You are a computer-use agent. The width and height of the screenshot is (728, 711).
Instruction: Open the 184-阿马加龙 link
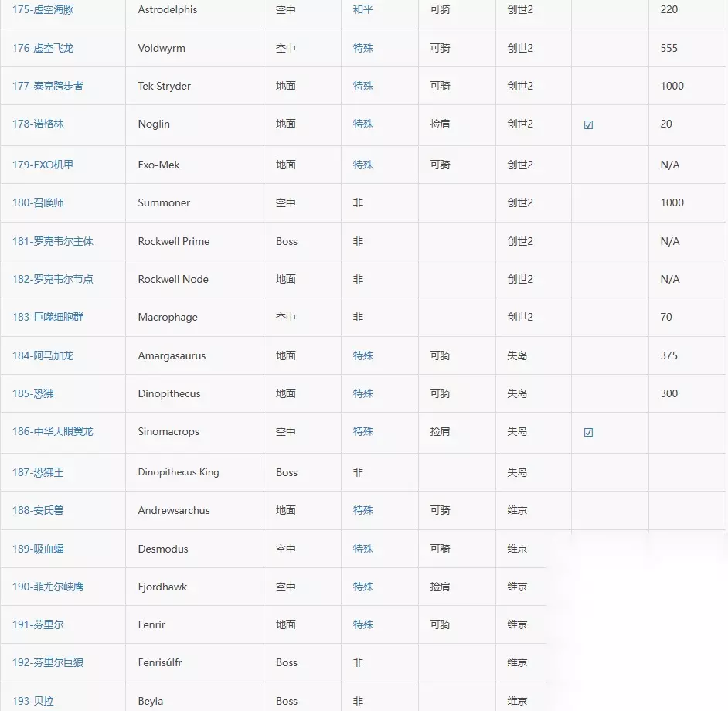coord(43,355)
